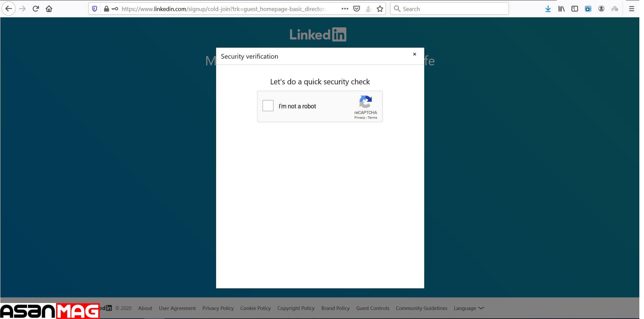Open the downloads arrow icon

pyautogui.click(x=548, y=9)
